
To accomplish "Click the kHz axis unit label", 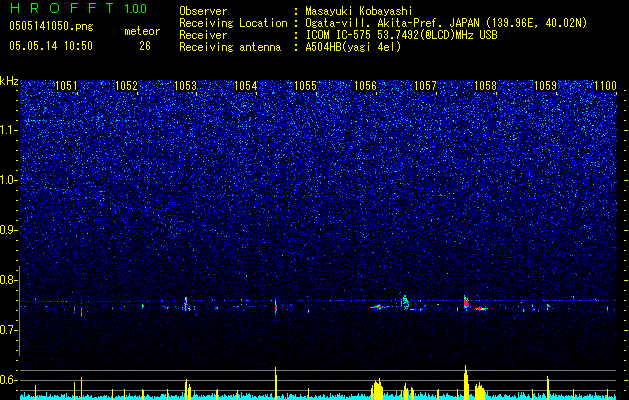I will 9,81.
